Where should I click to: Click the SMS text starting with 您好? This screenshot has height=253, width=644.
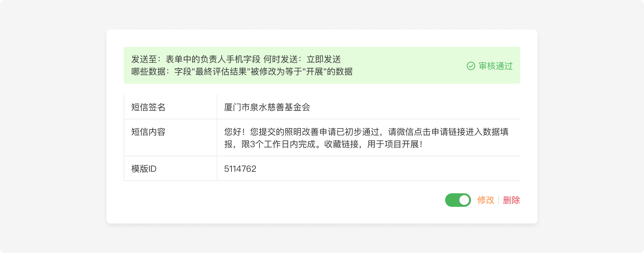coord(366,132)
